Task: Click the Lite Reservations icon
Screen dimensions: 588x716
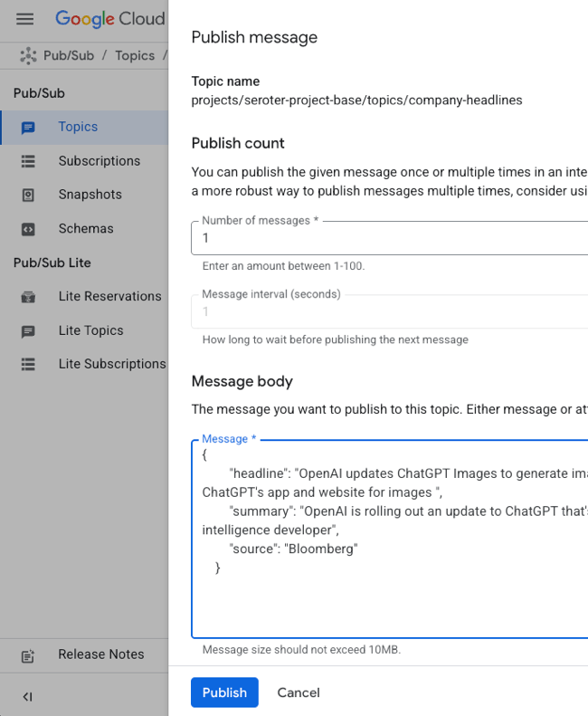Action: (x=28, y=297)
